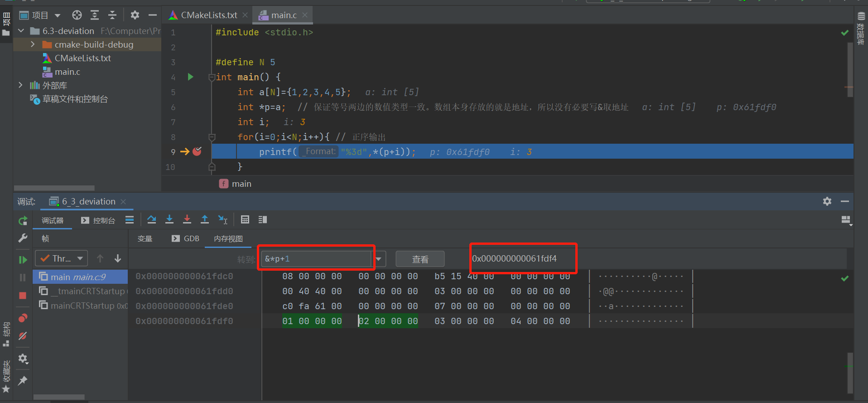This screenshot has height=403, width=868.
Task: Open the 控制台 tab
Action: (x=98, y=220)
